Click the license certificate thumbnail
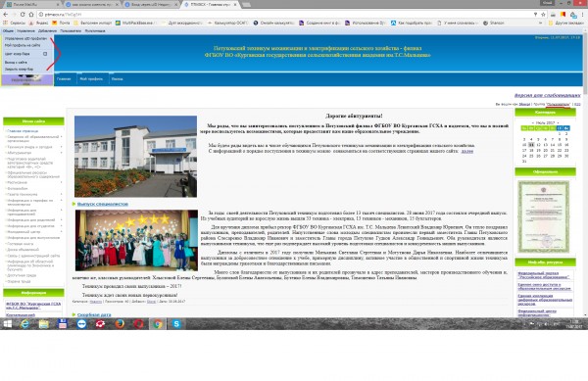This screenshot has width=588, height=381. pyautogui.click(x=543, y=216)
